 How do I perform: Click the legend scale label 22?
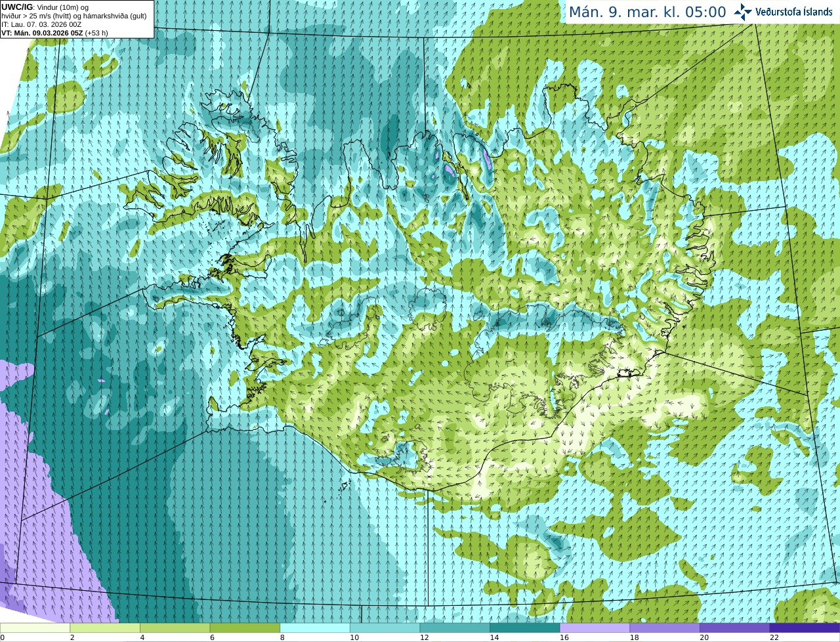click(x=774, y=637)
